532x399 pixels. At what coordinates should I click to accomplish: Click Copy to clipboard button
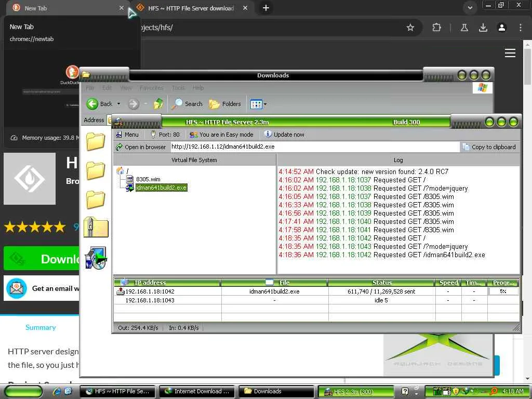click(489, 147)
